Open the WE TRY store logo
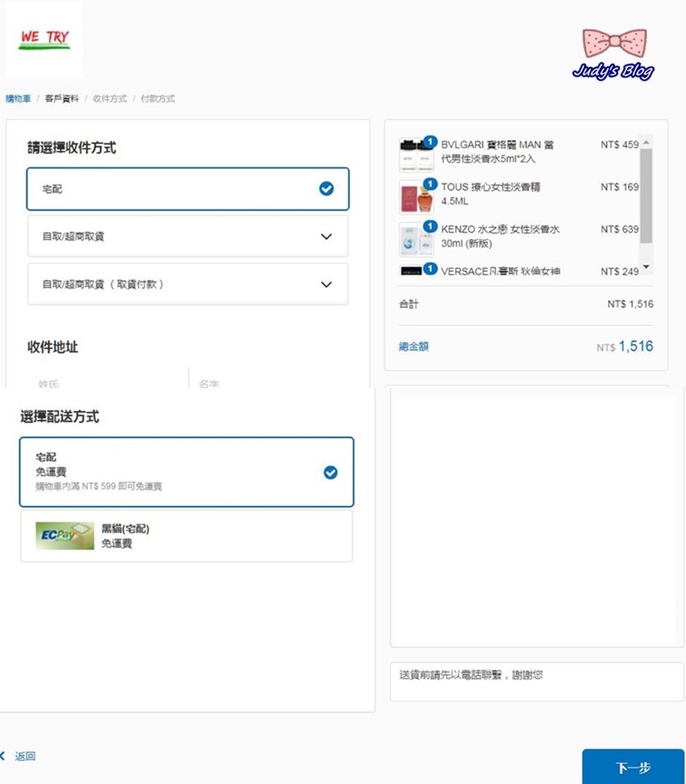Viewport: 686px width, 784px height. point(44,40)
